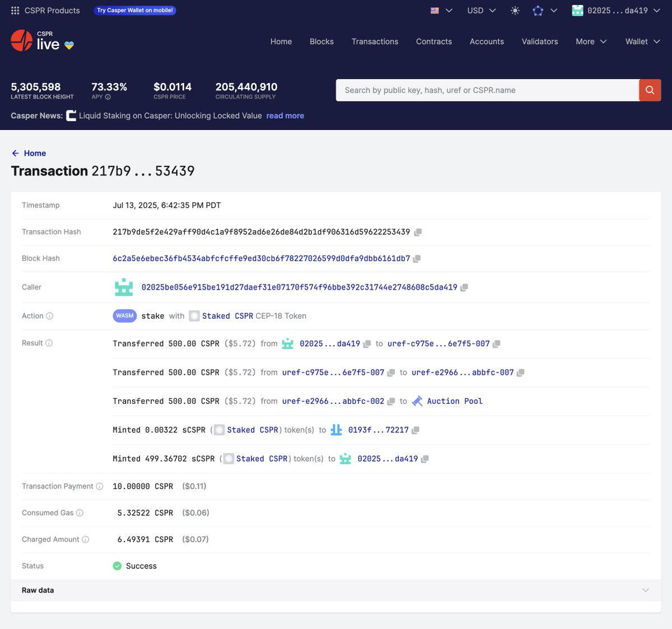Screen dimensions: 672x629
Task: Toggle the light/dark theme sun icon
Action: [x=515, y=11]
